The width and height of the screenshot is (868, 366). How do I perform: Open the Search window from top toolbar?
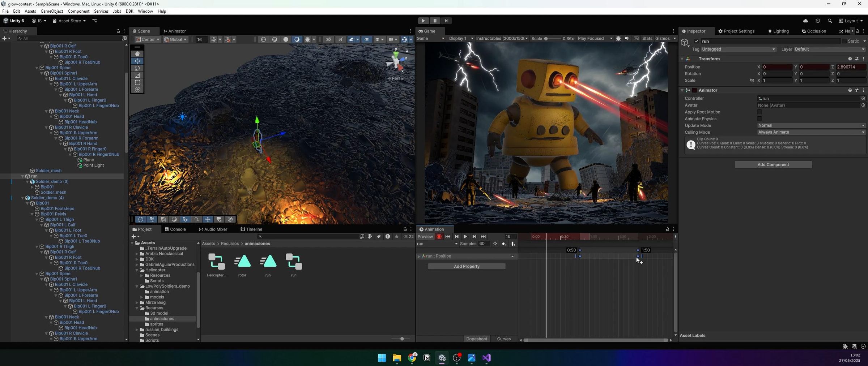click(830, 21)
